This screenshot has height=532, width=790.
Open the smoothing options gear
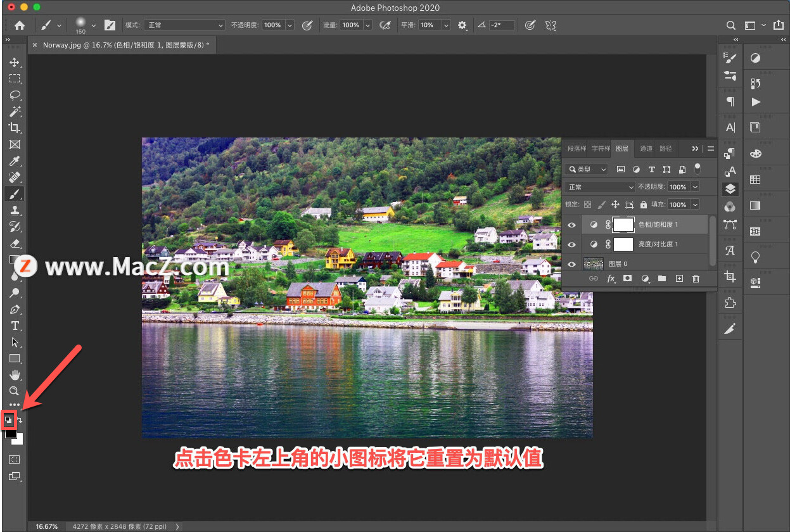click(462, 25)
